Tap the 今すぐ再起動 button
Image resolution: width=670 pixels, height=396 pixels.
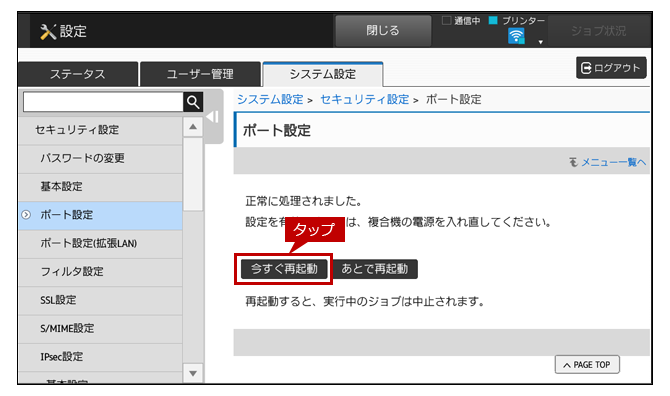tap(284, 269)
